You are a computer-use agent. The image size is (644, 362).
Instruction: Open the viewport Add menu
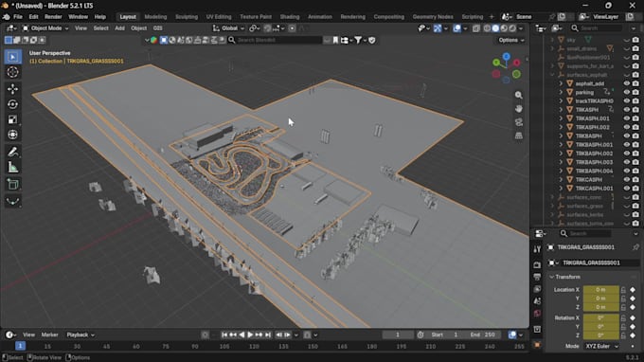pyautogui.click(x=119, y=28)
